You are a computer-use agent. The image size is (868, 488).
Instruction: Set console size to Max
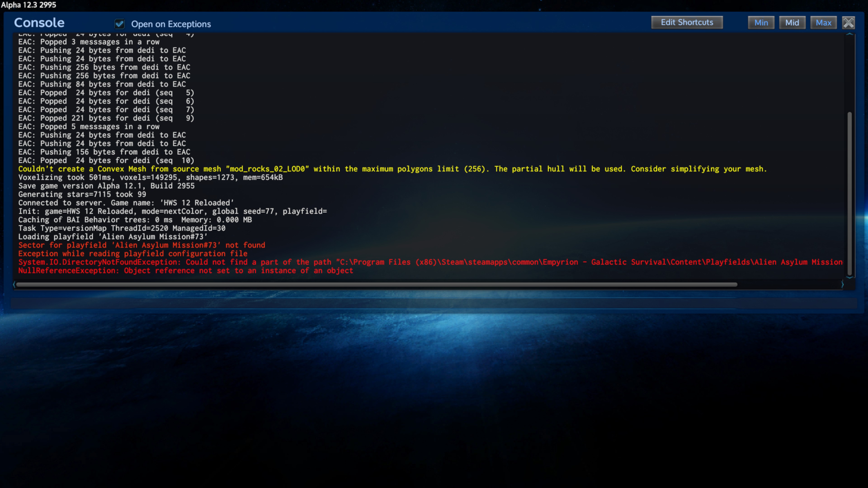point(823,23)
